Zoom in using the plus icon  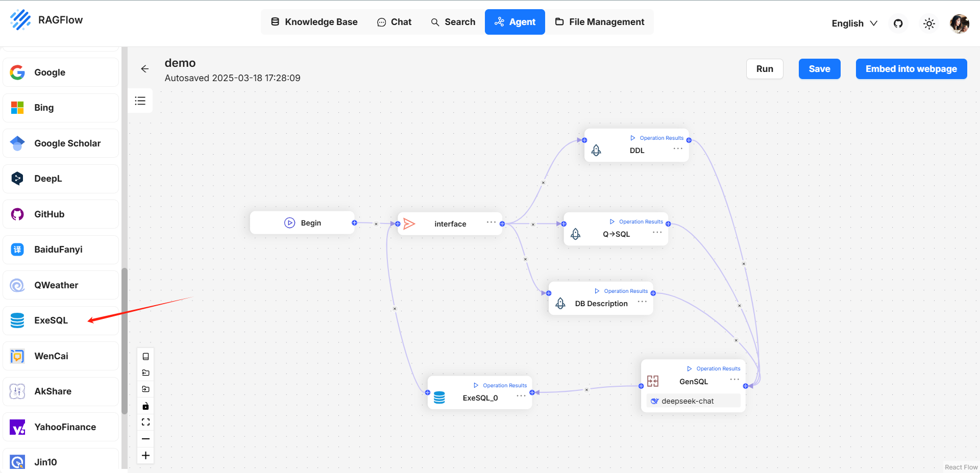145,455
